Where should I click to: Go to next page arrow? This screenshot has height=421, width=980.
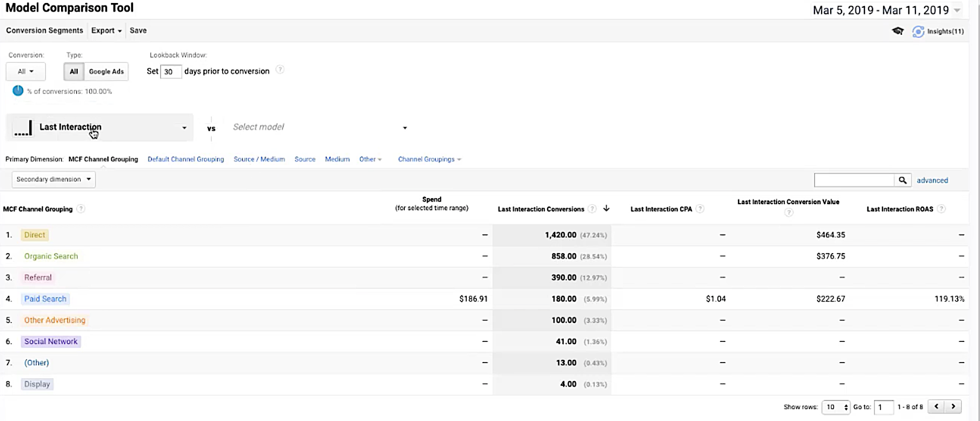coord(953,406)
